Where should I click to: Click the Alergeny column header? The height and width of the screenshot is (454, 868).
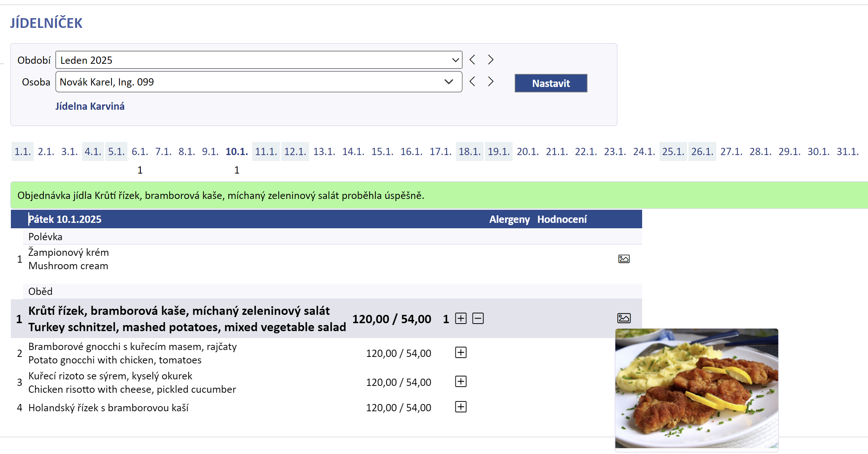[x=509, y=219]
